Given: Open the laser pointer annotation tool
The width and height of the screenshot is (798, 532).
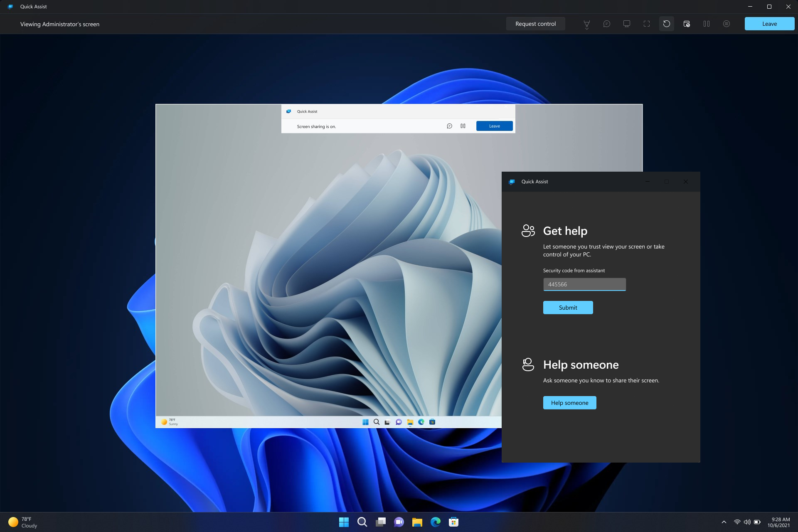Looking at the screenshot, I should [586, 24].
